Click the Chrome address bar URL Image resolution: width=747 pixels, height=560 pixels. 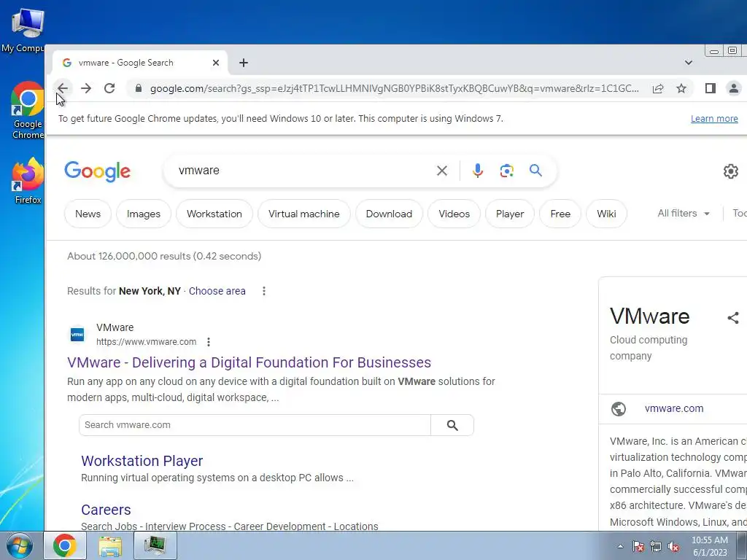click(x=395, y=88)
